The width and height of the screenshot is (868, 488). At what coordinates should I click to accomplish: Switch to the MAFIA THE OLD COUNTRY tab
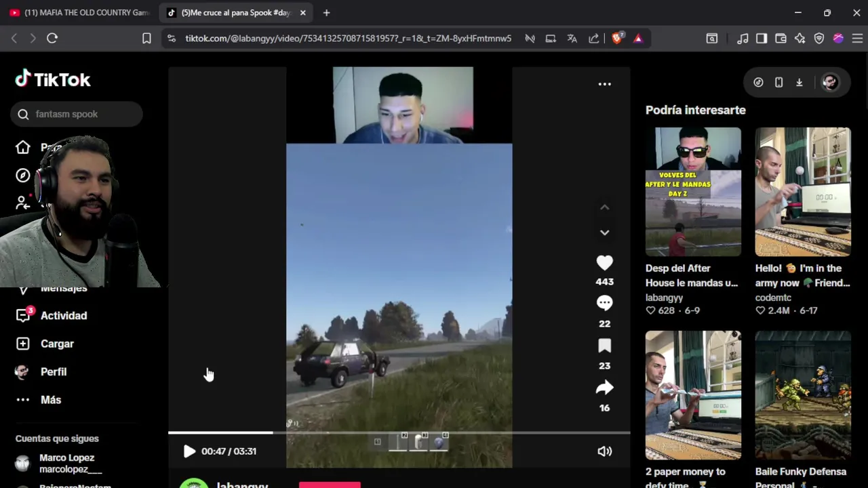[x=79, y=13]
